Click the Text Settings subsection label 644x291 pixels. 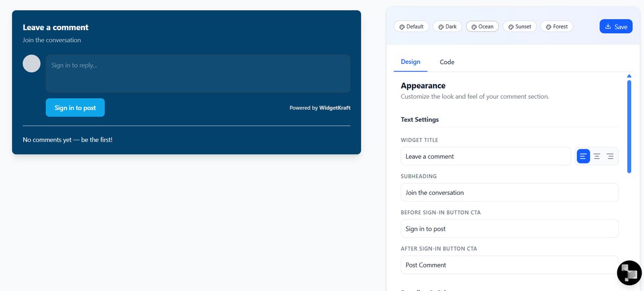pos(420,119)
